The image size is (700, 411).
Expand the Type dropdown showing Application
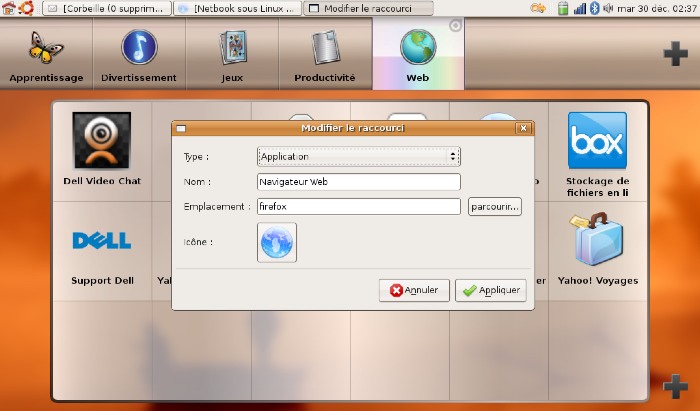[x=358, y=157]
